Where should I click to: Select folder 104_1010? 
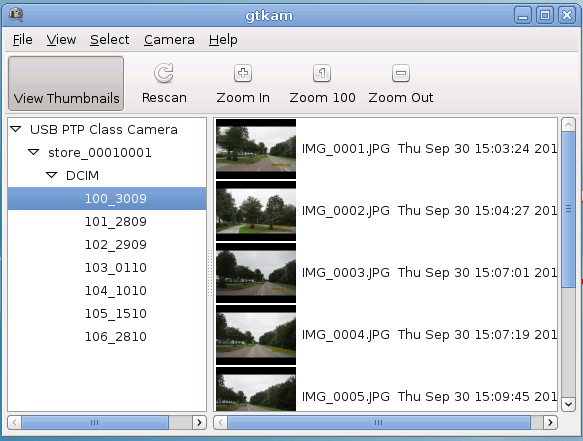pyautogui.click(x=116, y=291)
